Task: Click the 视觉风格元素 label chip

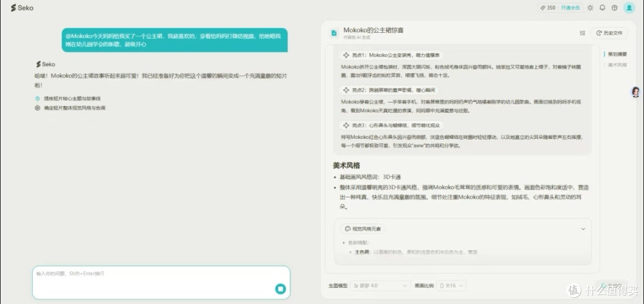Action: point(363,229)
